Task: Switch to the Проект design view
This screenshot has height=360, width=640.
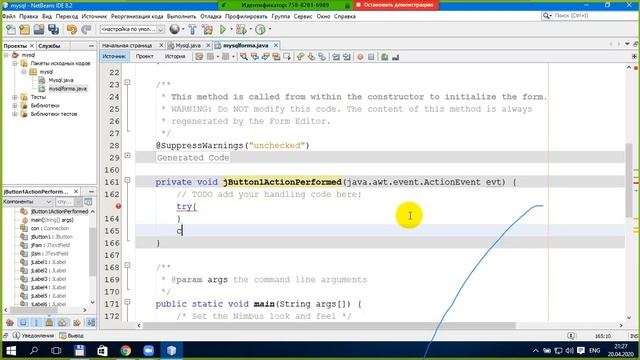Action: 144,57
